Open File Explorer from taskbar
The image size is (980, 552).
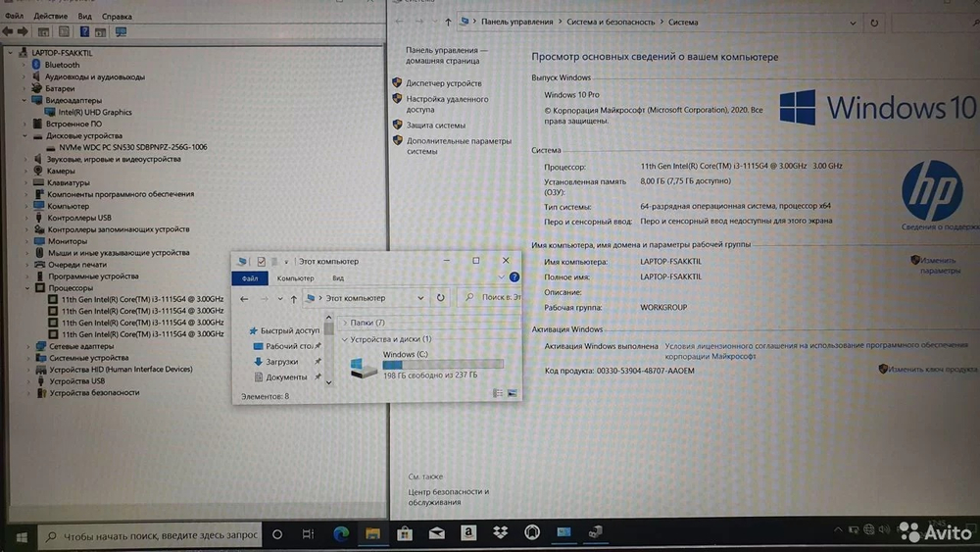[372, 533]
